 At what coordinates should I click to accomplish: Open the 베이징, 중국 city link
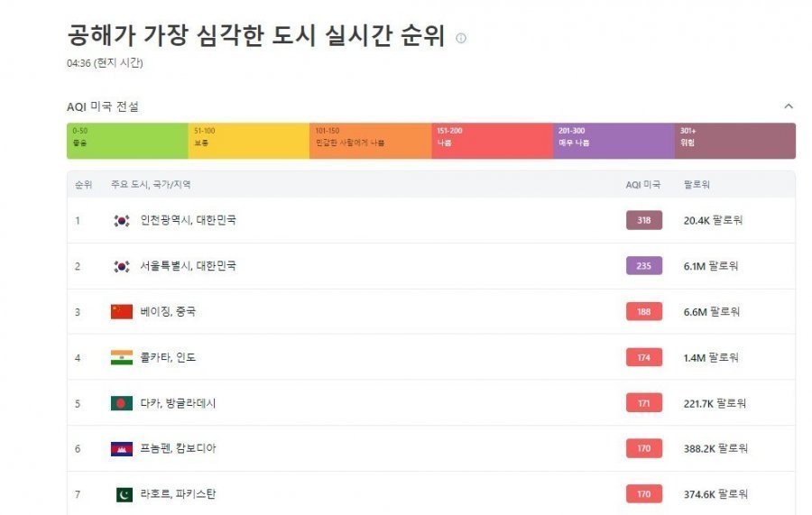(x=168, y=312)
